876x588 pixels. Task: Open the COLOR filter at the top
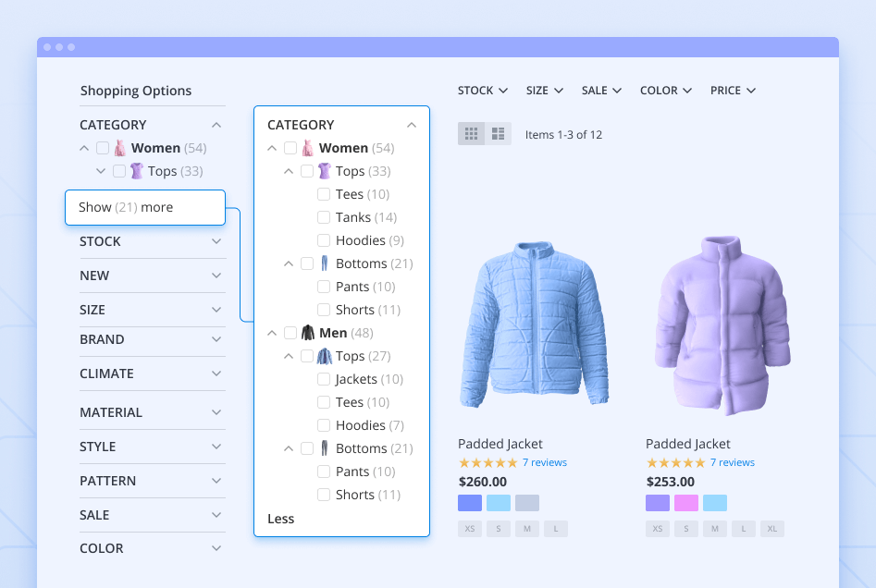665,90
